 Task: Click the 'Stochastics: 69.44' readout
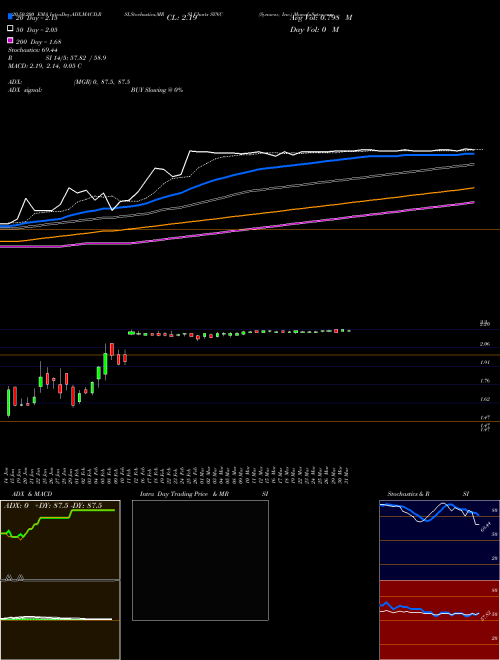tap(33, 50)
